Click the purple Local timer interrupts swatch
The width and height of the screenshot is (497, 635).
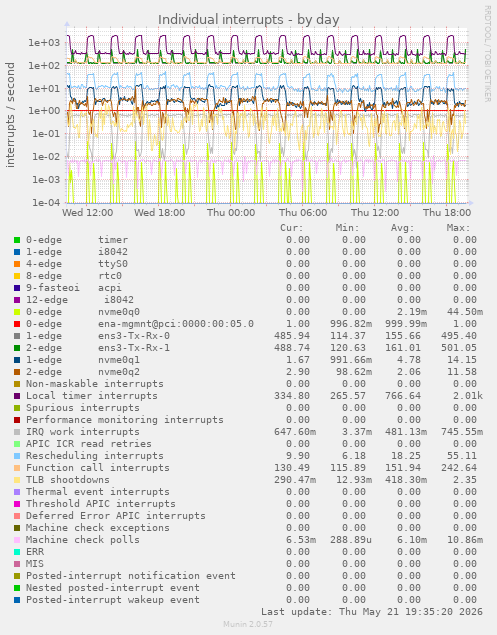[x=17, y=396]
